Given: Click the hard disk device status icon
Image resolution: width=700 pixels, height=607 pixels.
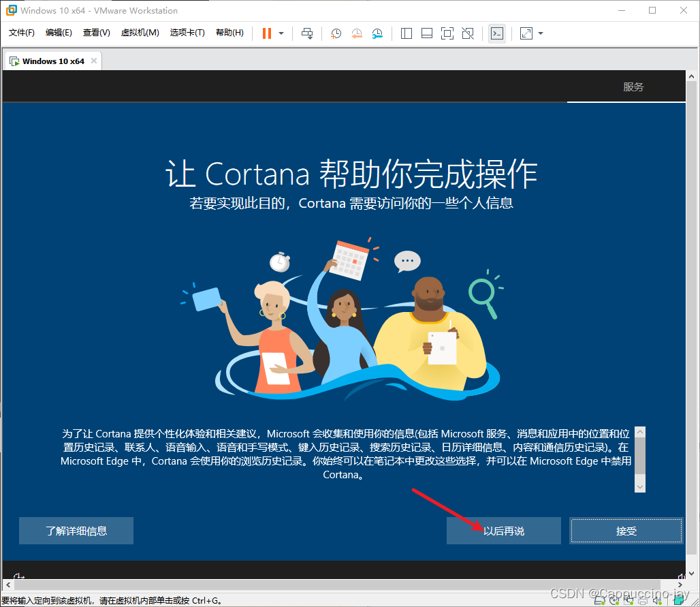Looking at the screenshot, I should [x=599, y=601].
